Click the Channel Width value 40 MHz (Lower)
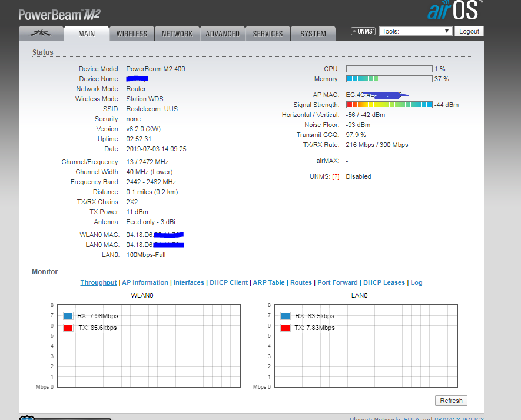The image size is (521, 420). (150, 172)
